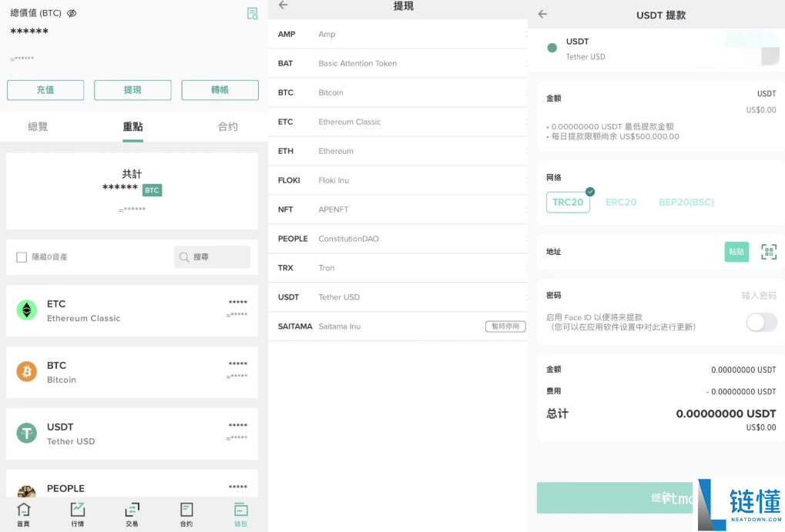
Task: Check the 隱藏0資產 hide zero assets checkbox
Action: click(22, 257)
